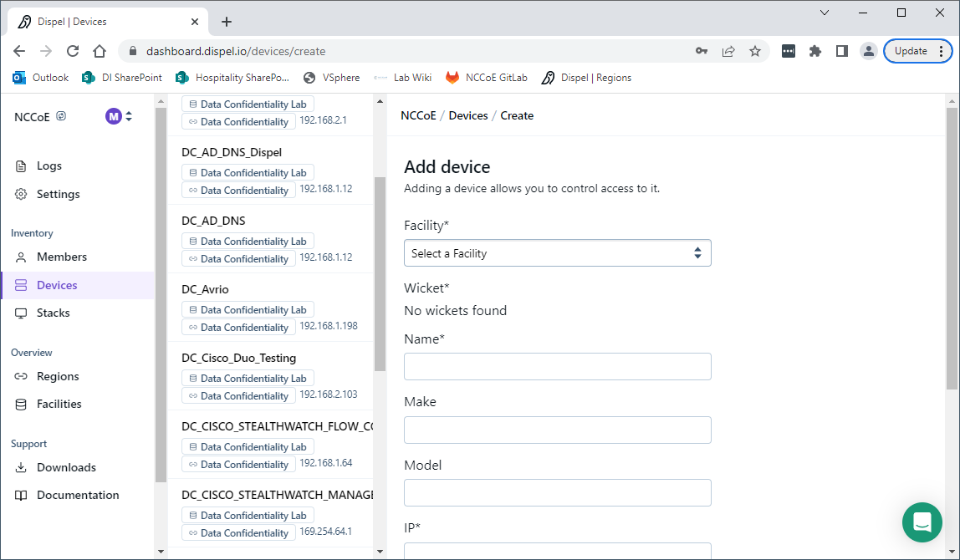The height and width of the screenshot is (560, 960).
Task: Open the Intercom chat widget
Action: (x=922, y=522)
